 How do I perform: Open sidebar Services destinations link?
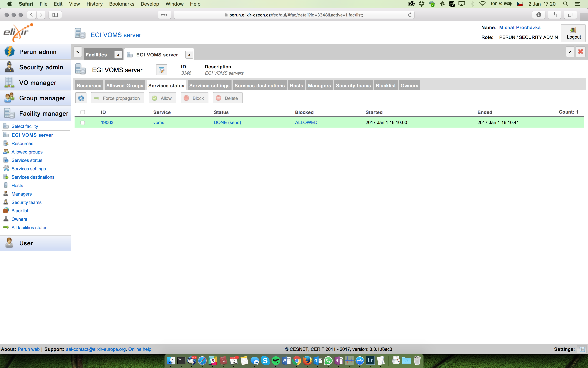[x=33, y=177]
